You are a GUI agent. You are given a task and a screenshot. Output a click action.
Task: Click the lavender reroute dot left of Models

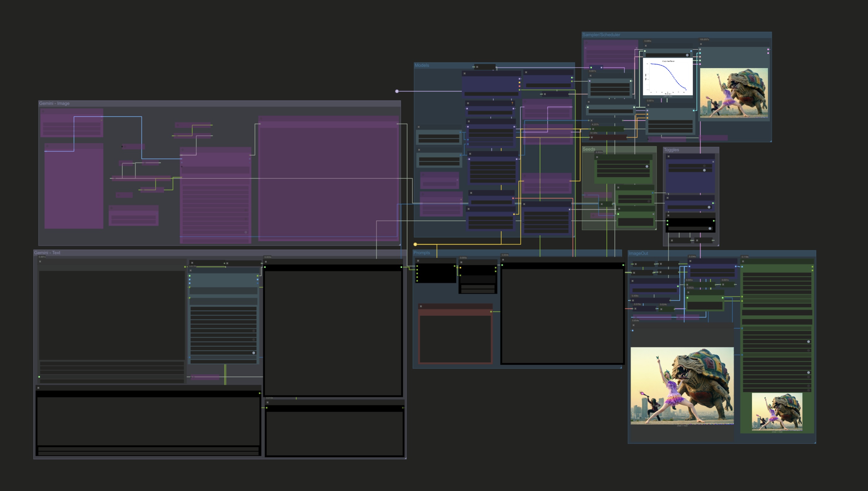397,91
